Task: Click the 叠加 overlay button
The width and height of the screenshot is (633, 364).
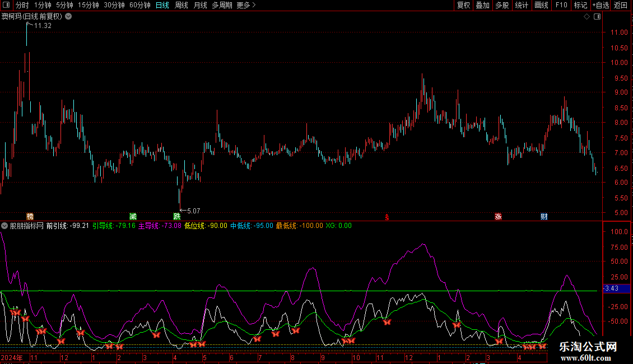Action: pyautogui.click(x=482, y=5)
